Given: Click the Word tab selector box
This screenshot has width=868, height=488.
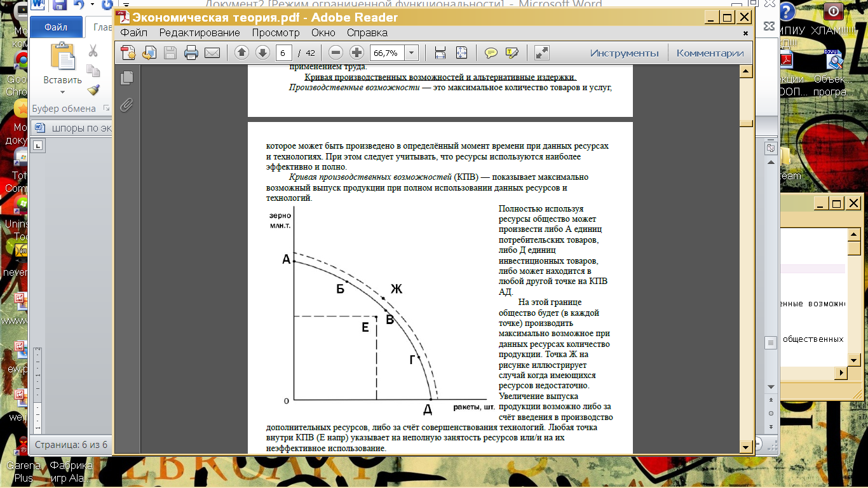Looking at the screenshot, I should pos(38,146).
